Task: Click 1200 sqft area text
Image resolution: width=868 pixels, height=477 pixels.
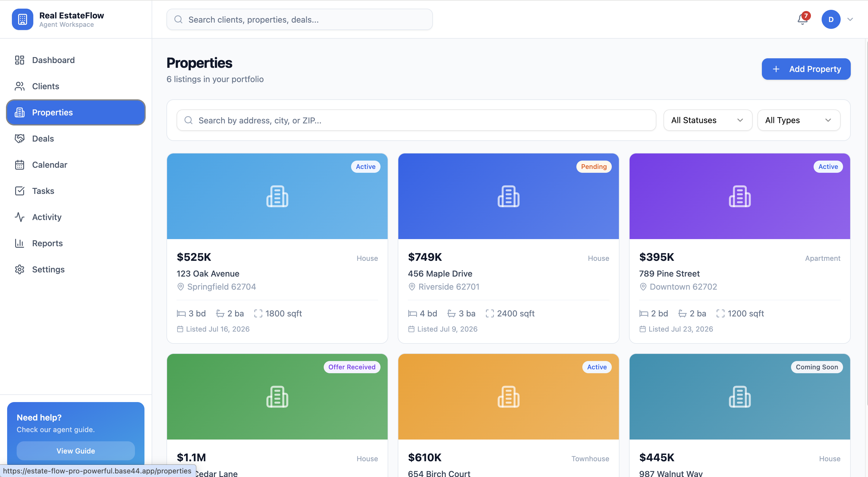Action: (x=746, y=313)
